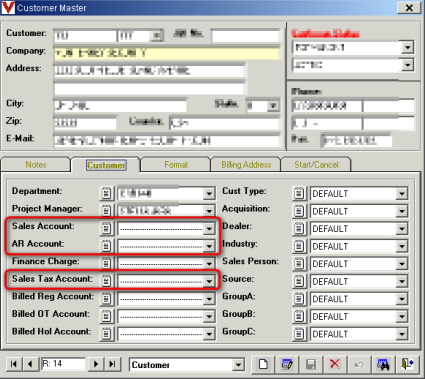Open lookup icon next to Billed Hol Account
The width and height of the screenshot is (425, 379).
(106, 334)
